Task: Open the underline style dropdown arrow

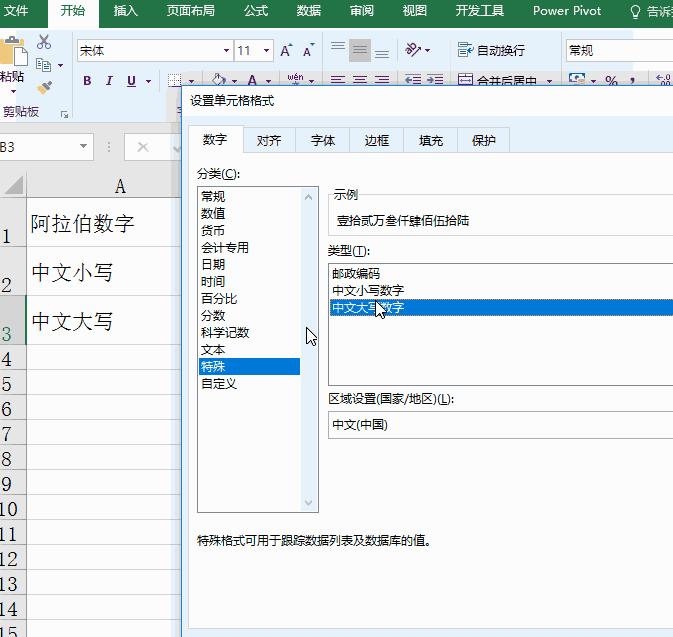Action: pos(149,81)
